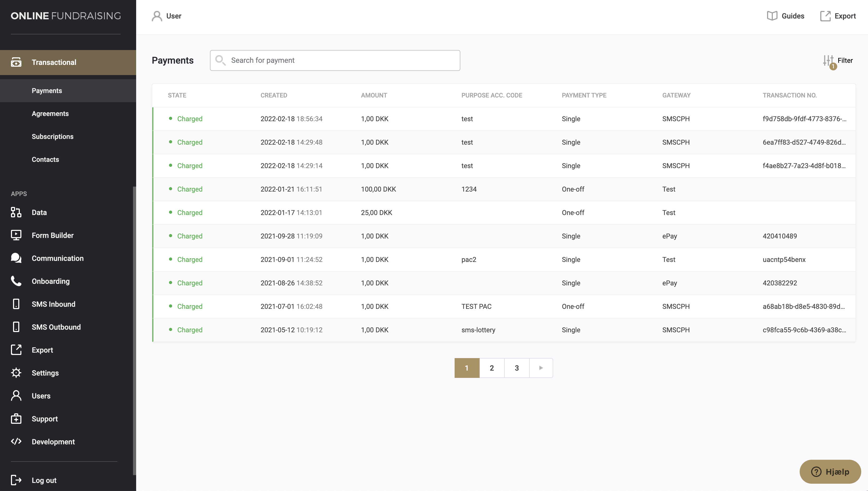
Task: Select current page 1 button
Action: [x=467, y=368]
